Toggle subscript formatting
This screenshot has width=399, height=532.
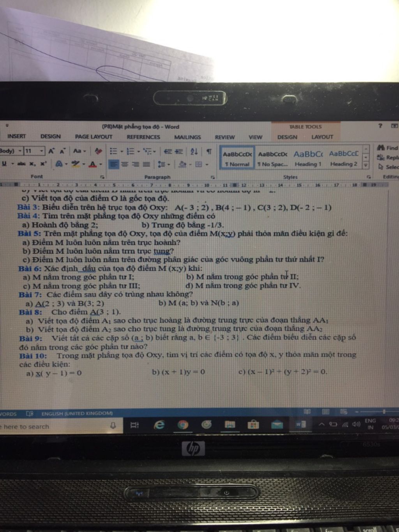pos(32,164)
